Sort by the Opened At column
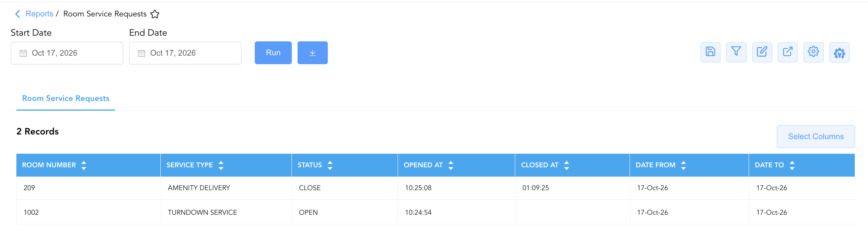This screenshot has height=229, width=868. [x=451, y=165]
